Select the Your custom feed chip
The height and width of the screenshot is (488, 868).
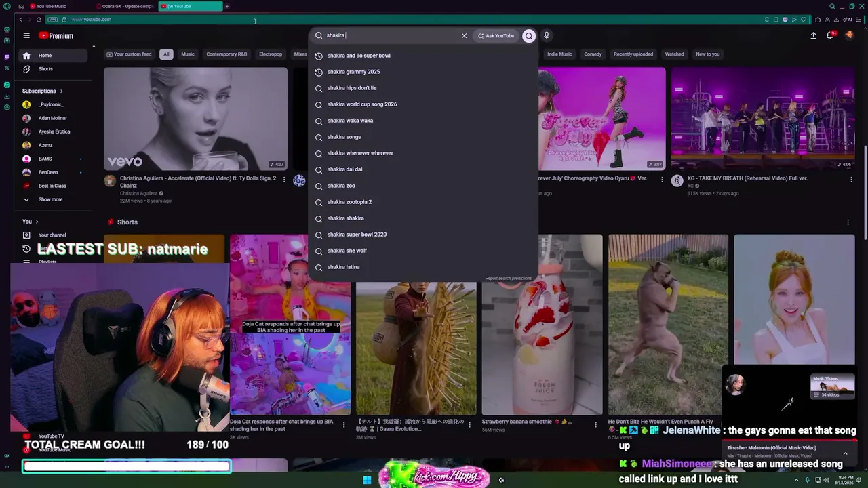tap(130, 54)
